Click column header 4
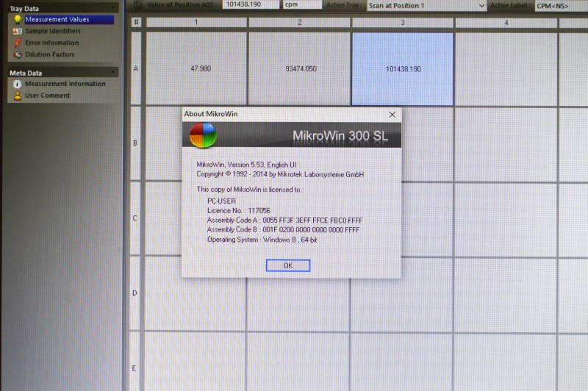Image resolution: width=588 pixels, height=391 pixels. (506, 23)
